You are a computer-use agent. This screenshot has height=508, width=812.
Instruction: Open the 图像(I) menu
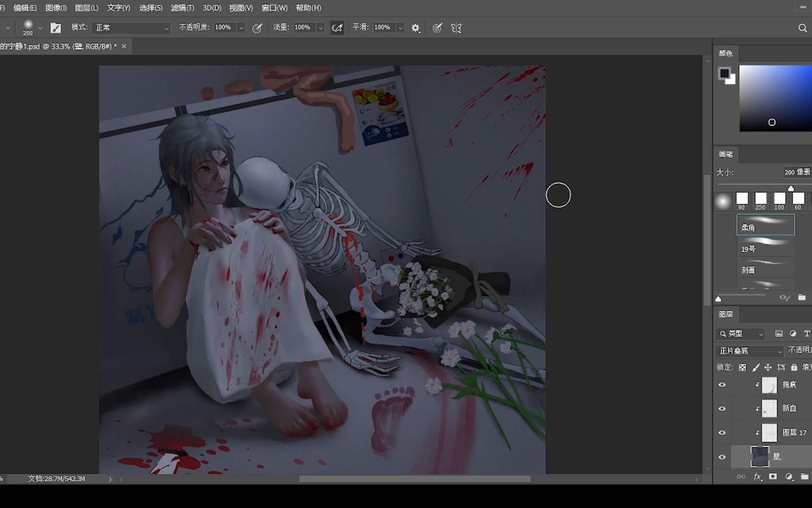[56, 8]
